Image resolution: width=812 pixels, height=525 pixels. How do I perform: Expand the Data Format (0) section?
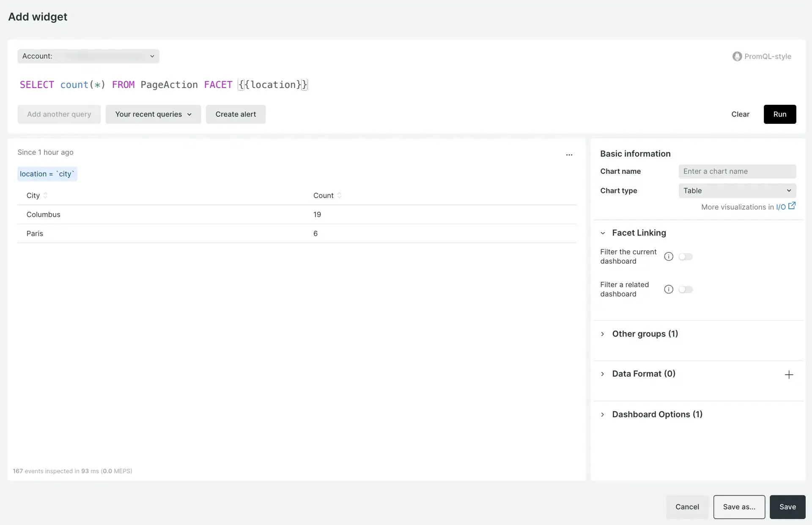pyautogui.click(x=603, y=374)
